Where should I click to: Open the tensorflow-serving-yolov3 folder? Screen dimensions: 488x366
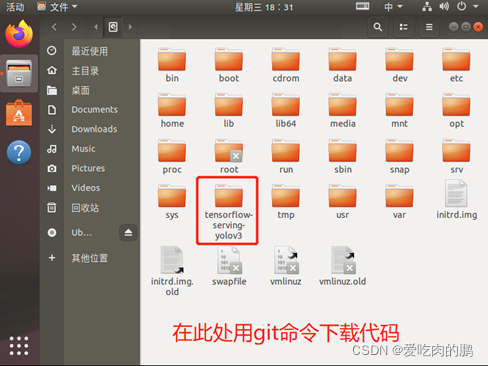click(x=229, y=211)
